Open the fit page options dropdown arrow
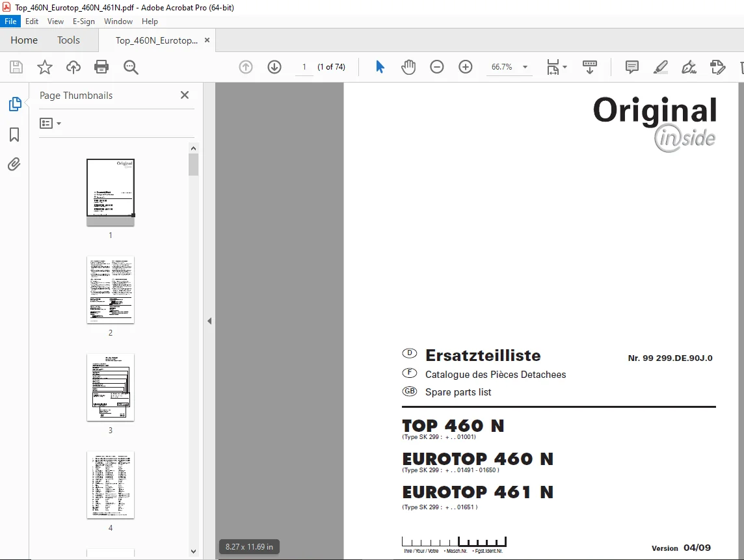This screenshot has height=560, width=744. (x=565, y=67)
